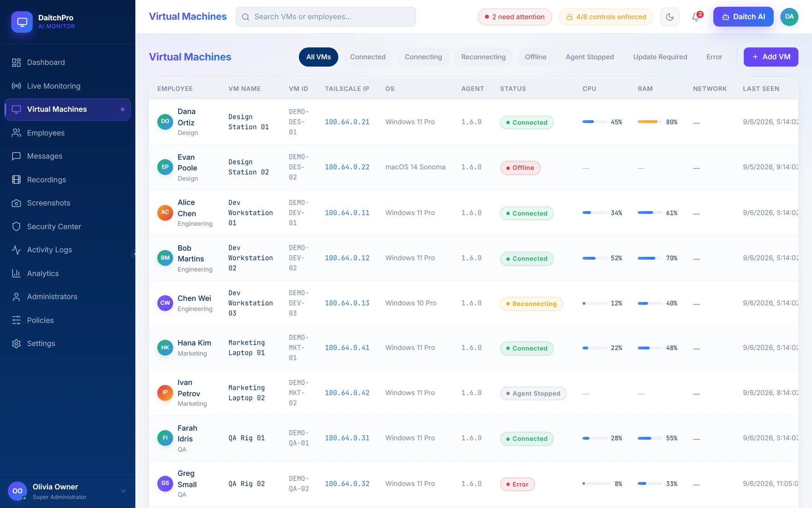Click the Error status badge for Greg Small
Screen dimensions: 812x508
[x=517, y=484]
